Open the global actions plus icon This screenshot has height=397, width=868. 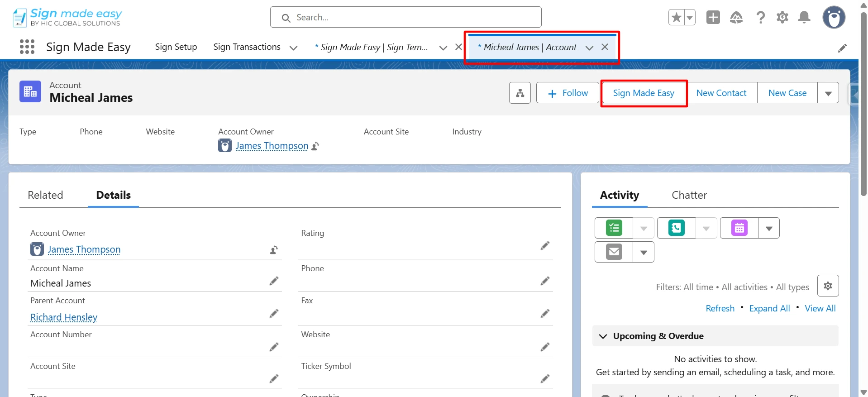click(x=713, y=18)
